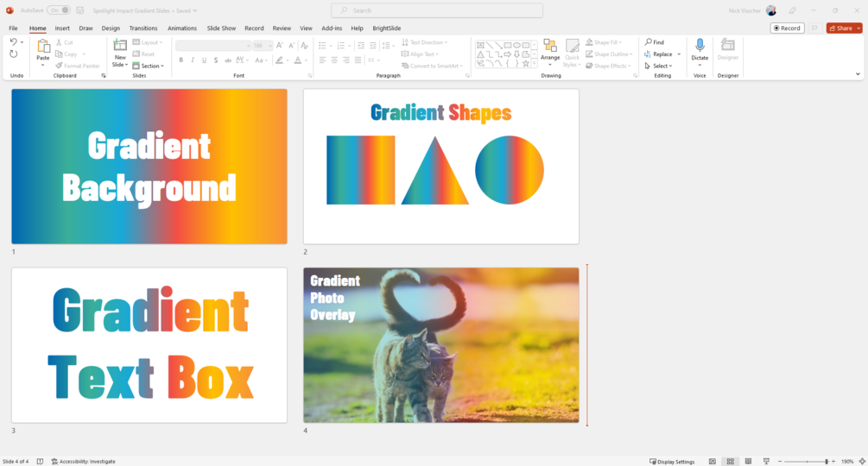Open the Insert ribbon tab
Viewport: 868px width, 466px height.
click(x=62, y=28)
